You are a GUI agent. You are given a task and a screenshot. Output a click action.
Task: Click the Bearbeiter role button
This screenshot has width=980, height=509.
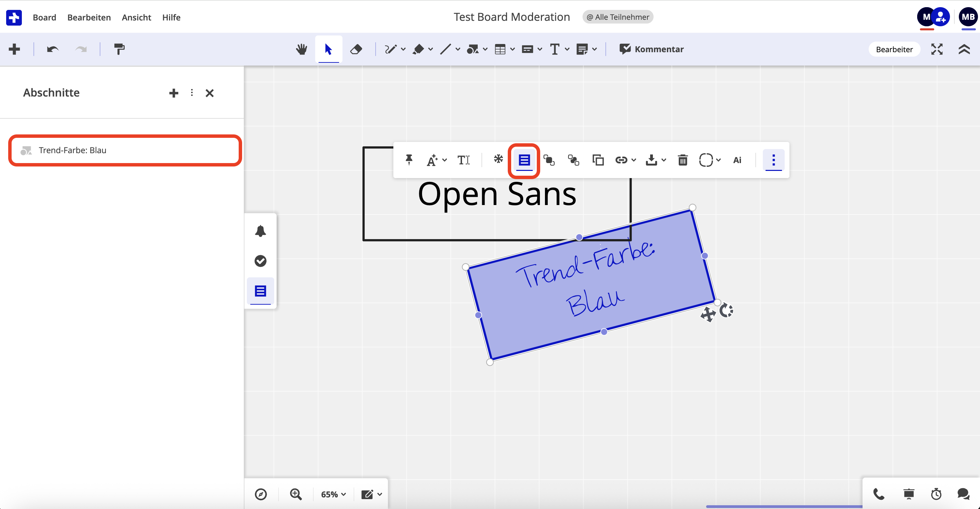[x=894, y=49]
